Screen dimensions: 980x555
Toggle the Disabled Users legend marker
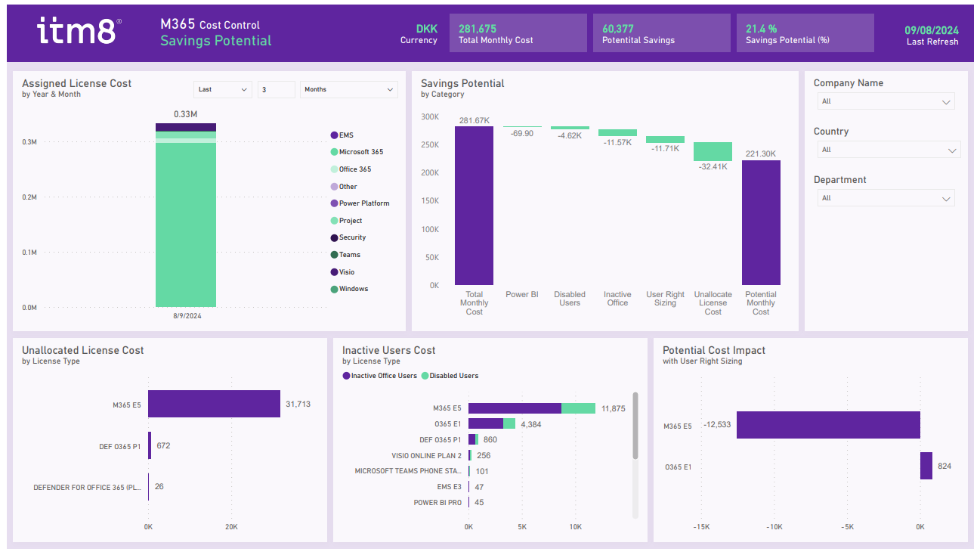pyautogui.click(x=425, y=376)
